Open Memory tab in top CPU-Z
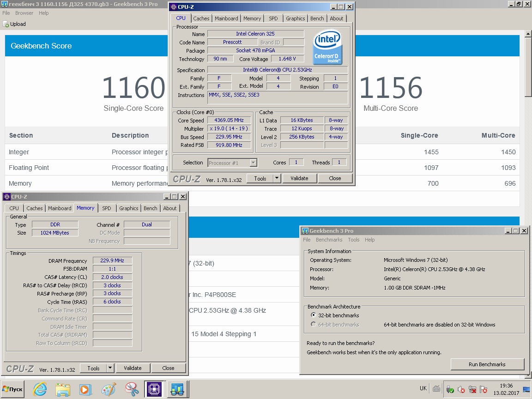 [252, 18]
